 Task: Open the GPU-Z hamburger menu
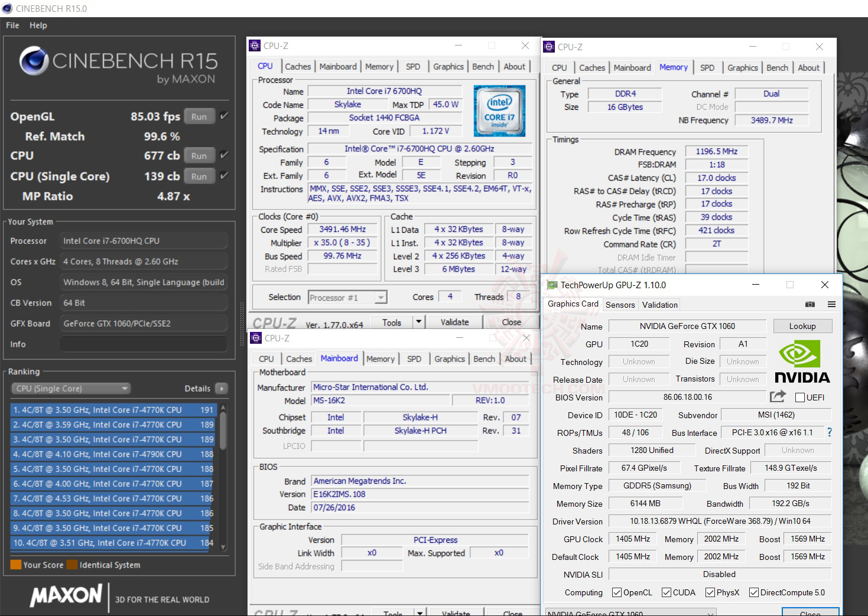[831, 304]
